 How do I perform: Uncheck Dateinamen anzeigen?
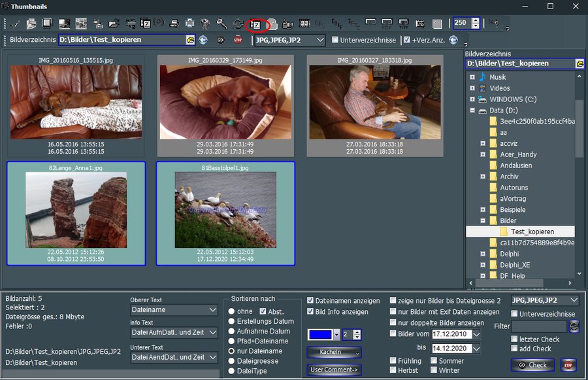[x=310, y=301]
